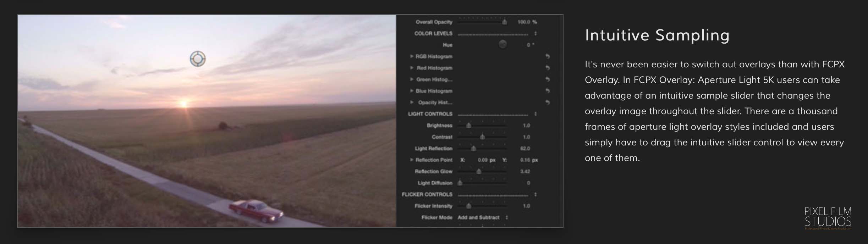The width and height of the screenshot is (868, 244).
Task: Click the Flicker Intensity 1.0 value
Action: tap(526, 206)
